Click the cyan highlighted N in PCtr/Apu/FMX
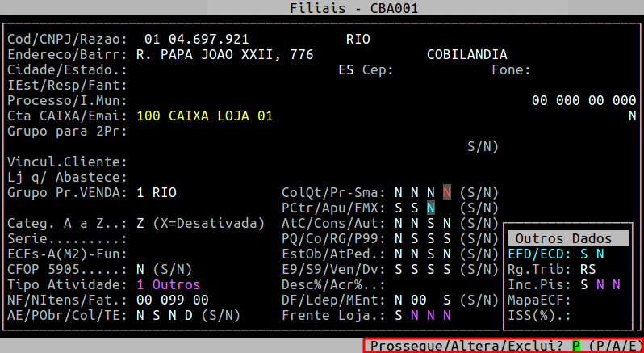644x353 pixels. point(431,208)
